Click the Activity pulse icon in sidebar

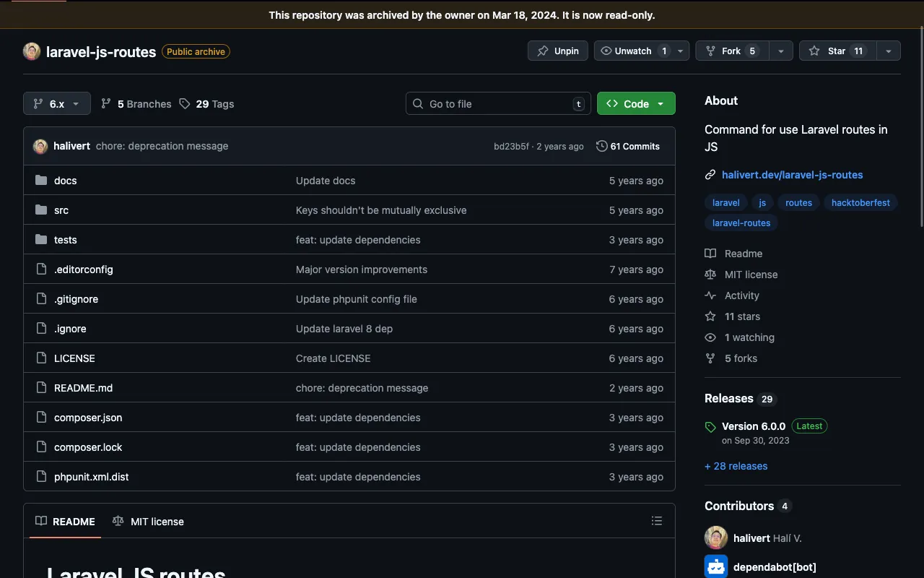pyautogui.click(x=710, y=295)
